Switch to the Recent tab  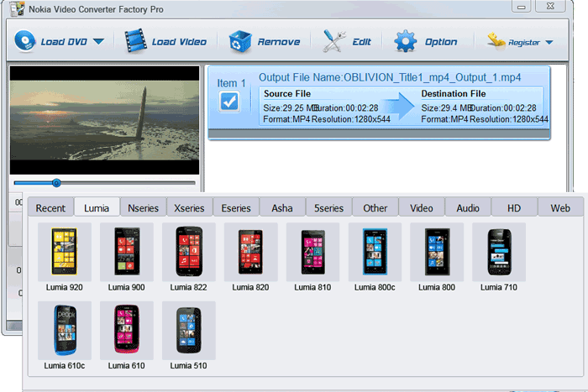pyautogui.click(x=50, y=208)
